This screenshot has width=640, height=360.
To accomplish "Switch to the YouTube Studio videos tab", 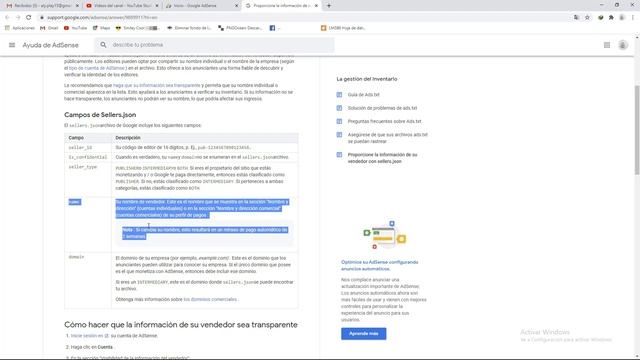I will click(x=121, y=6).
